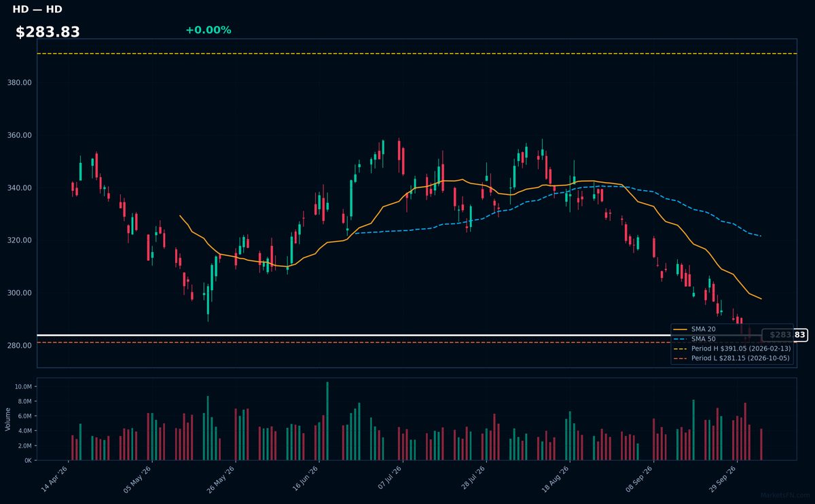Click the 29 Sep '26 date label
This screenshot has width=815, height=504.
point(724,478)
